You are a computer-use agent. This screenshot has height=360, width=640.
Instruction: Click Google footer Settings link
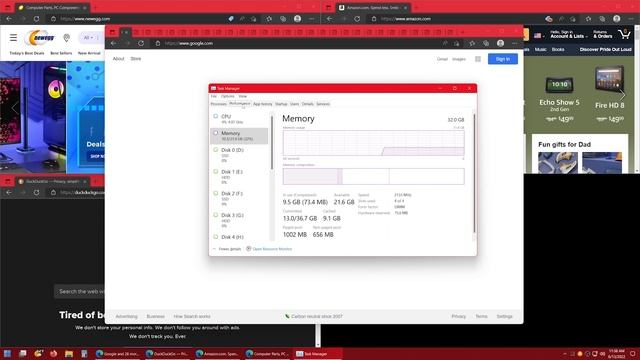point(504,316)
